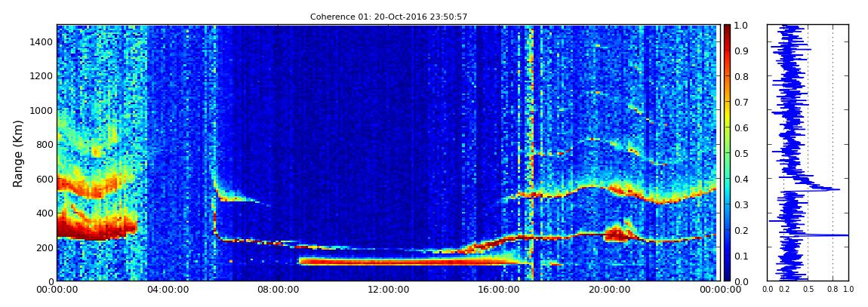Click the plot title 'Coherence 01: 20-Oct-2016 23:50:57'

(389, 17)
